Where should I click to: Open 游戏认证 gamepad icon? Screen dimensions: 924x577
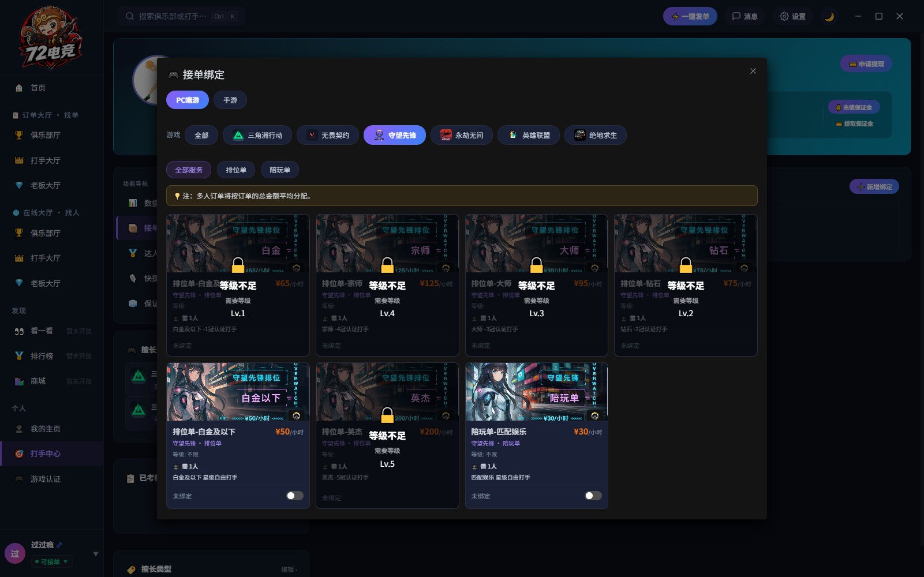click(19, 479)
